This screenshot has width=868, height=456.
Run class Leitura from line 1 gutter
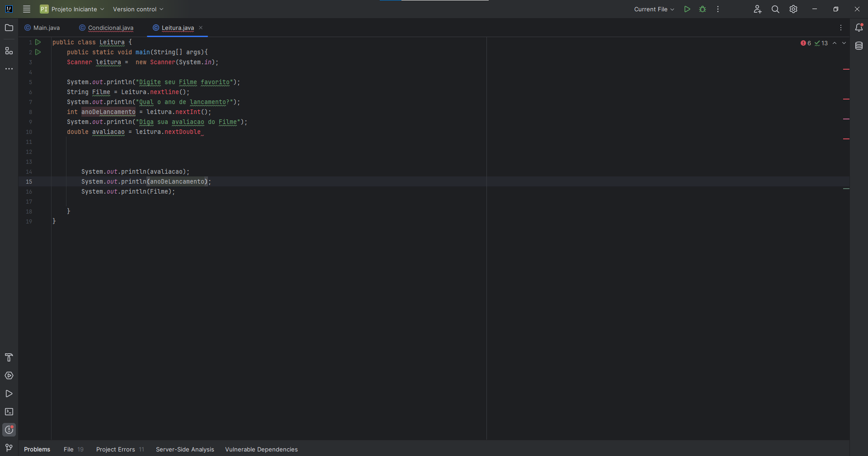(38, 42)
